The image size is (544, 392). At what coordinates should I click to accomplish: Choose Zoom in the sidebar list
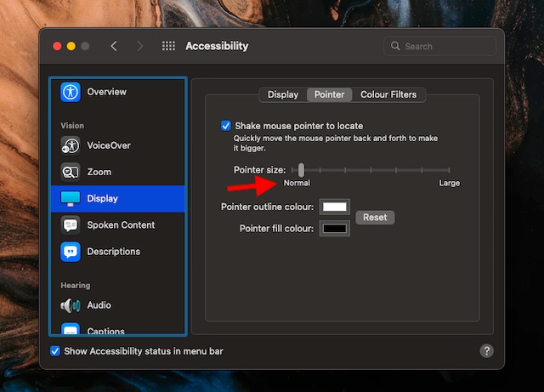pyautogui.click(x=117, y=172)
